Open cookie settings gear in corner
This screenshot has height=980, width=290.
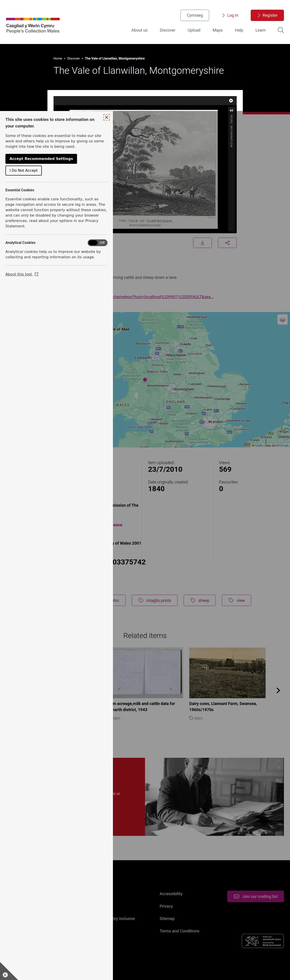click(x=5, y=975)
